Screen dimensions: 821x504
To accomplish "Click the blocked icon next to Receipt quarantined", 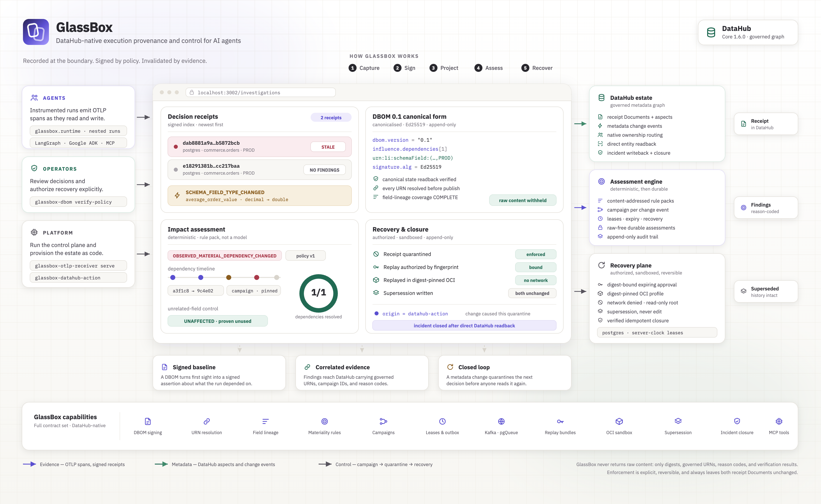I will coord(376,254).
